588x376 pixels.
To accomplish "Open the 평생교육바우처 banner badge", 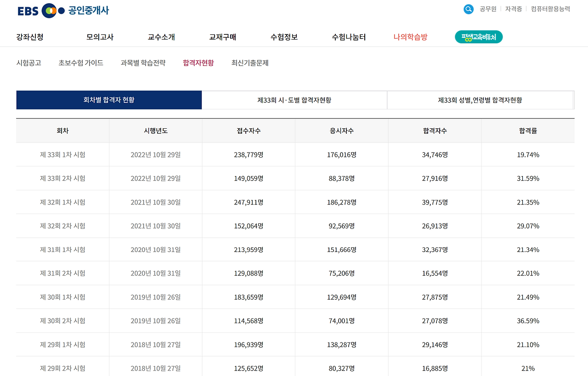I will (x=479, y=37).
